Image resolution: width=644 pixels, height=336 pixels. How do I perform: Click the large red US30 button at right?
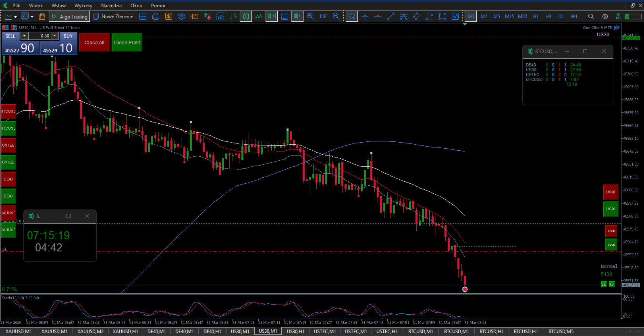611,192
